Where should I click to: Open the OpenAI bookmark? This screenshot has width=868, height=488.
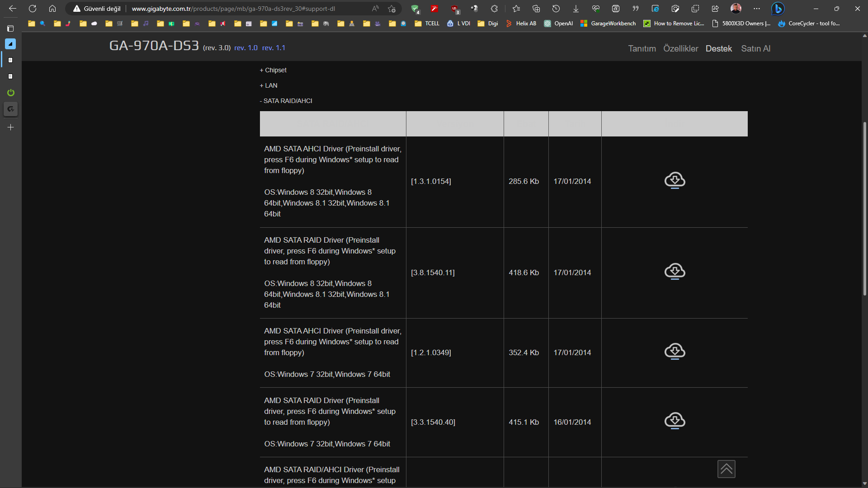[x=558, y=23]
